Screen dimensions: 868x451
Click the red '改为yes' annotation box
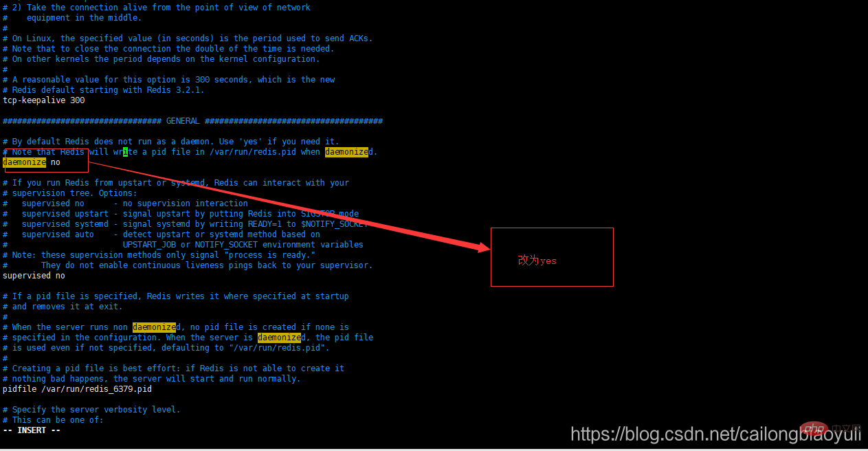(552, 257)
